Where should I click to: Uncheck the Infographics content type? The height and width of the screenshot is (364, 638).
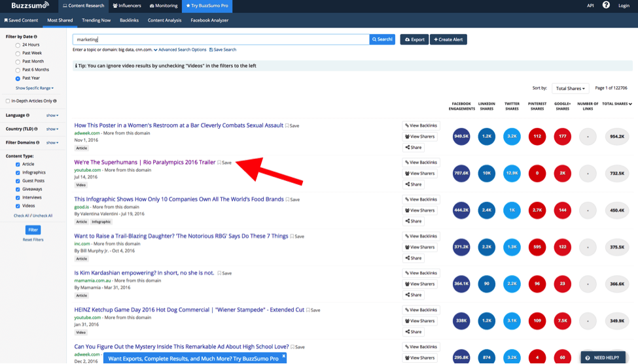point(18,173)
